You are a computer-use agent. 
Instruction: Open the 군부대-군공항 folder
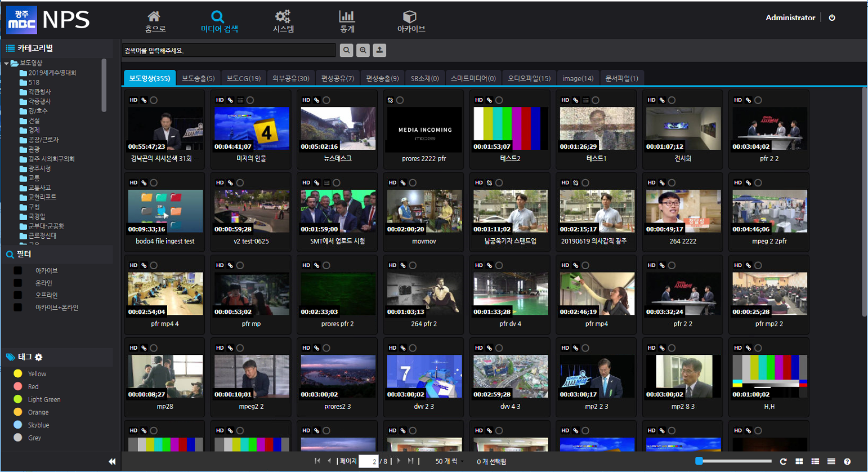point(42,226)
